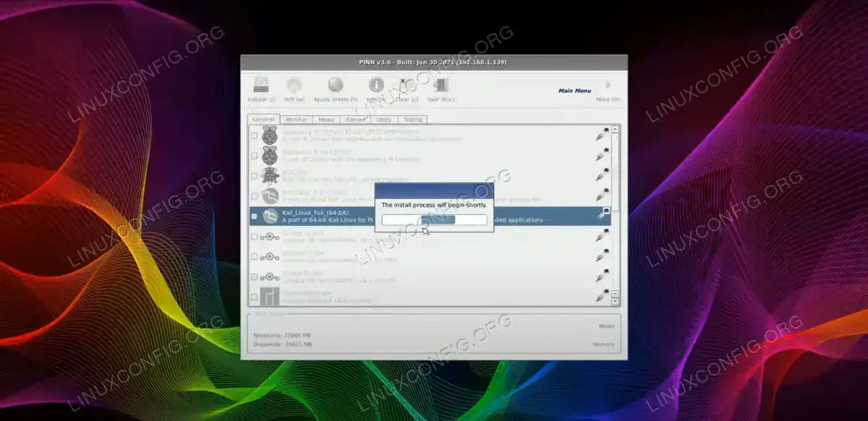Click the OS list scrollbar up arrow
This screenshot has height=421, width=868.
click(x=616, y=129)
